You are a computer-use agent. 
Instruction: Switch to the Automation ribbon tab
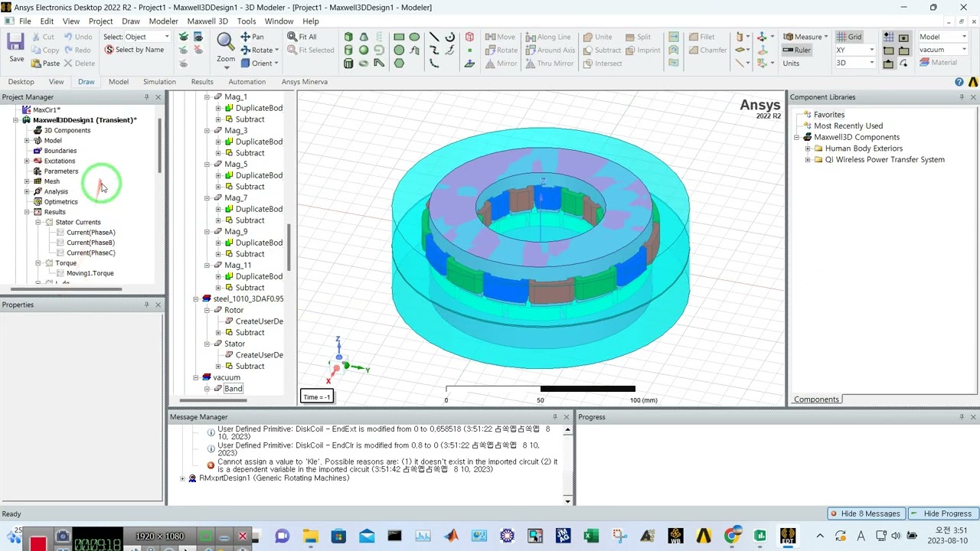click(x=247, y=82)
